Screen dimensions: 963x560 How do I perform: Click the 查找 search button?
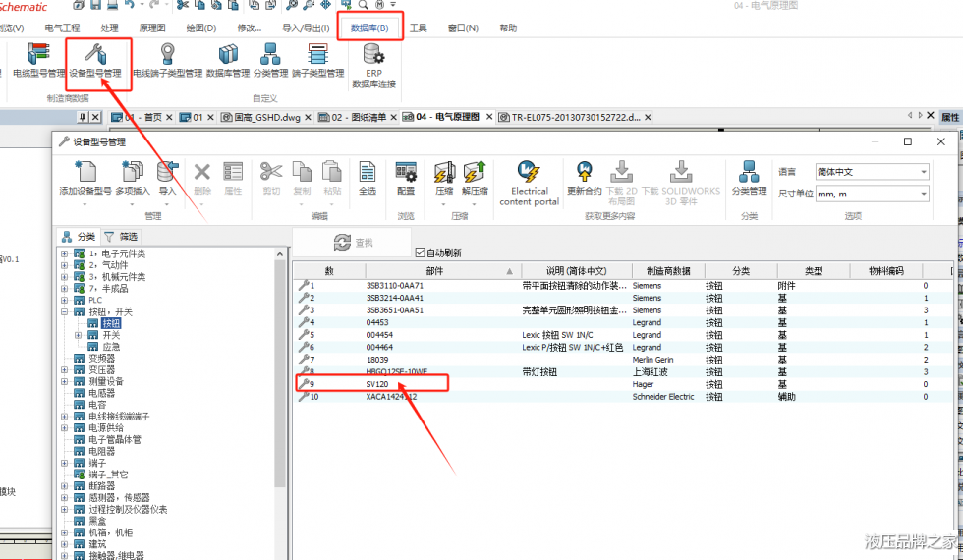pos(353,242)
